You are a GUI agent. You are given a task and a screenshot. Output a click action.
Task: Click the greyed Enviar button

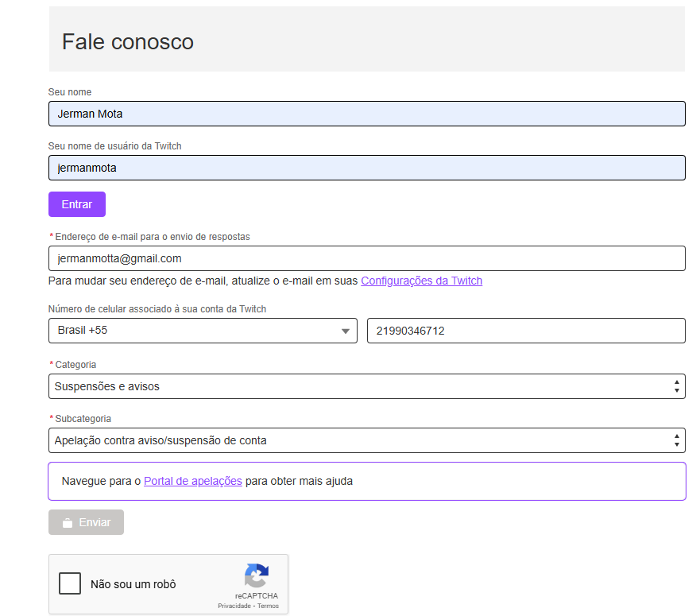[86, 522]
